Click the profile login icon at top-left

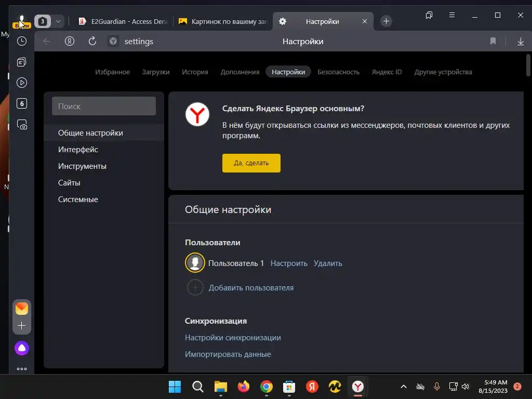(x=22, y=22)
